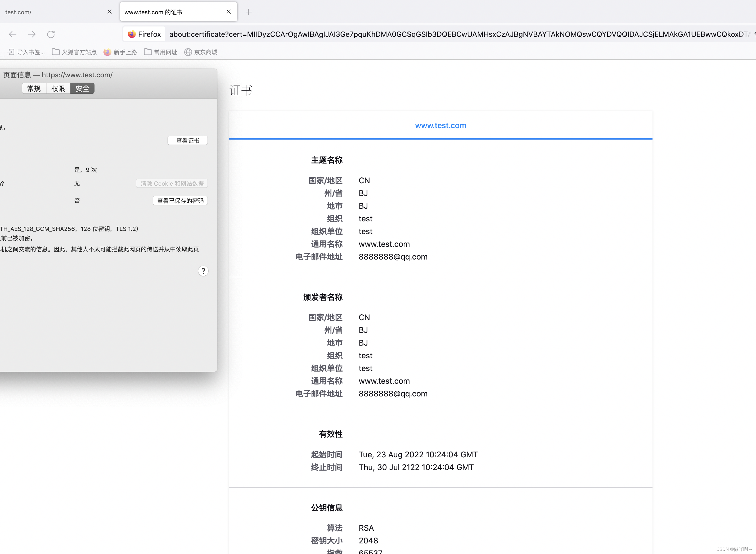Click the 主题名称 section heading
The width and height of the screenshot is (756, 554).
(327, 160)
